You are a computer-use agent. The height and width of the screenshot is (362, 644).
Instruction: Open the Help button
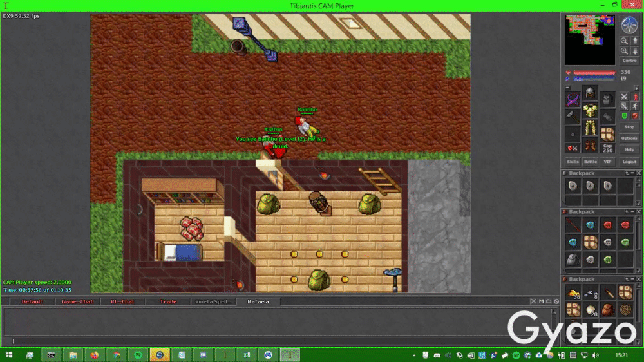coord(629,149)
